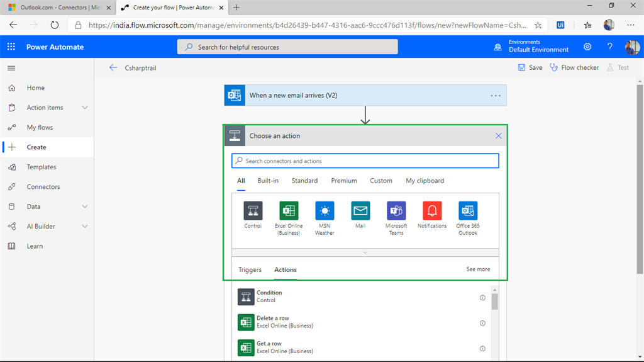Switch to the Built-in tab
Screen dimensions: 644x362
268,181
